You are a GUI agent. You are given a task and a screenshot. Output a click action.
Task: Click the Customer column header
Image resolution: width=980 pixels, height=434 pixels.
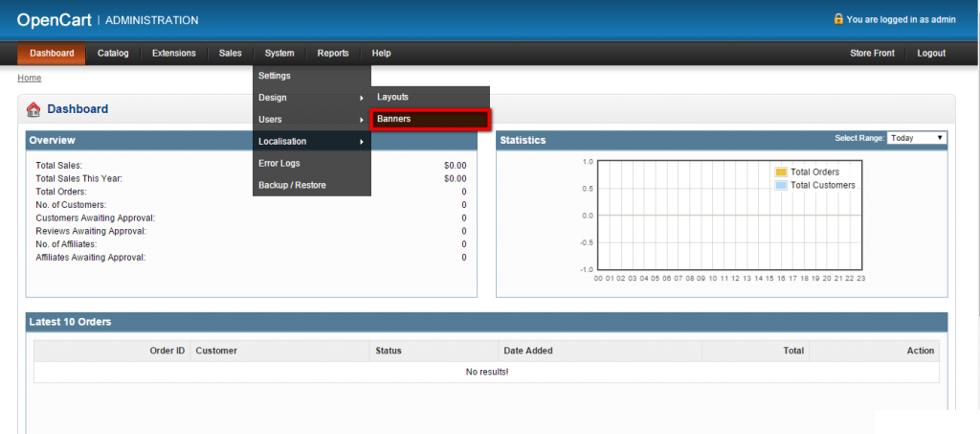280,351
